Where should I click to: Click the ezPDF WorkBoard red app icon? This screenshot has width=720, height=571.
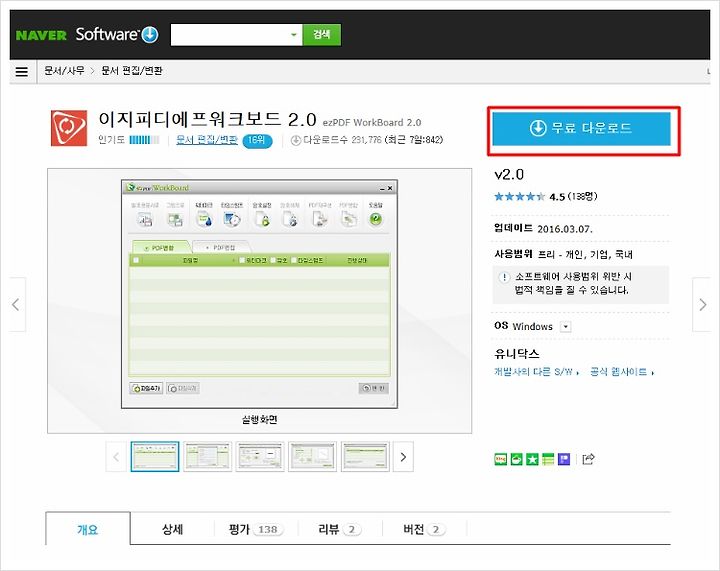pyautogui.click(x=69, y=128)
